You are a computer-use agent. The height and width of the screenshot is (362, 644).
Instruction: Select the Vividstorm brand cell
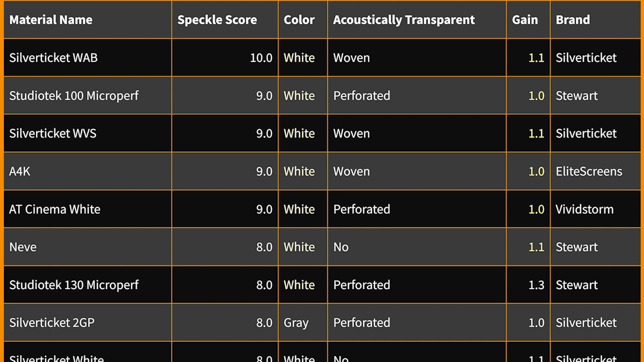pos(595,209)
